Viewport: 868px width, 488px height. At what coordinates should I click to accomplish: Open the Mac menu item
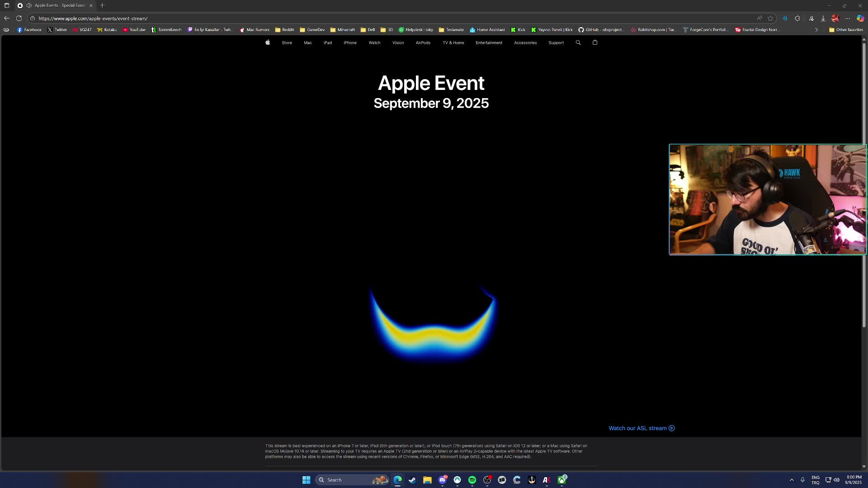(308, 43)
